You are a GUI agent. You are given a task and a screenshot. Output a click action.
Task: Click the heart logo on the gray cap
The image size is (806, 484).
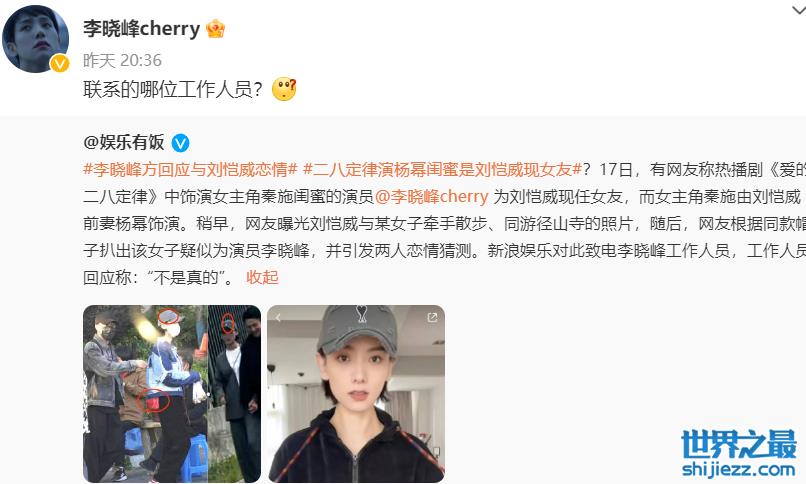[x=362, y=314]
